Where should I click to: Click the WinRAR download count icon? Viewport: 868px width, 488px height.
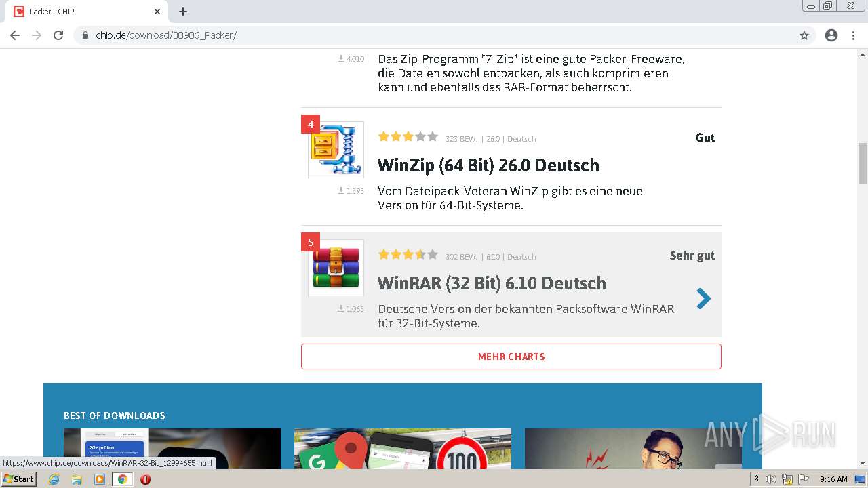coord(341,309)
